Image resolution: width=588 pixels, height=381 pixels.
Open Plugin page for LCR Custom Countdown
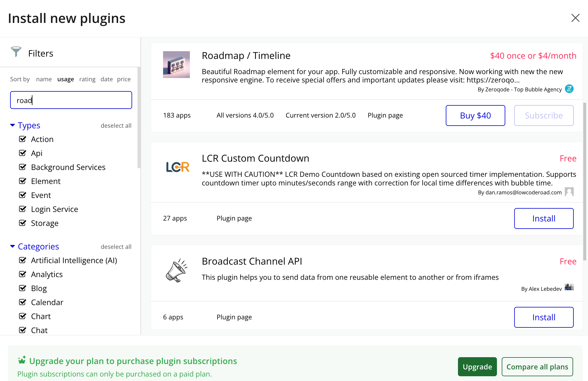(234, 218)
